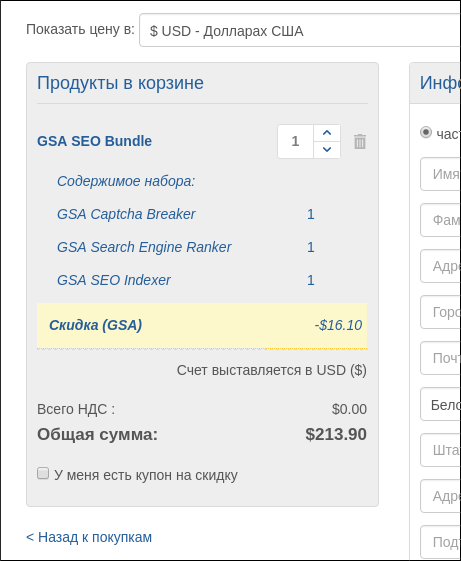Viewport: 461px width, 561px height.
Task: Click the Почт... postal code field
Action: (441, 358)
